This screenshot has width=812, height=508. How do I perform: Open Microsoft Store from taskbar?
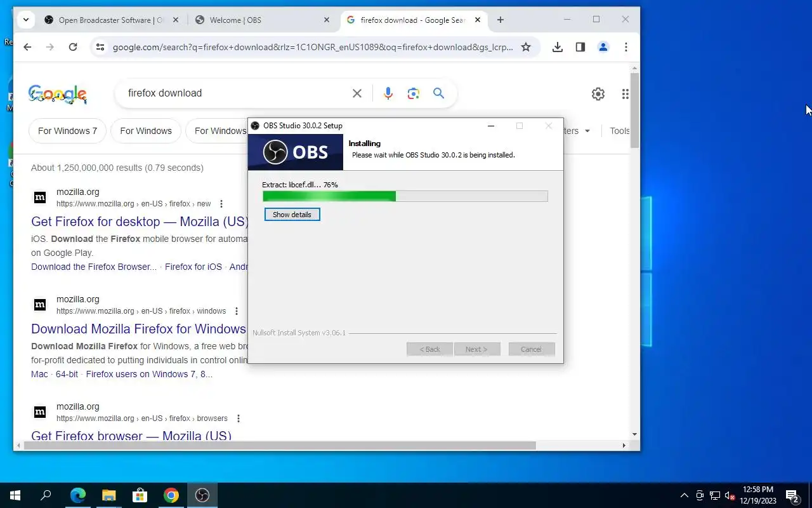(x=140, y=495)
